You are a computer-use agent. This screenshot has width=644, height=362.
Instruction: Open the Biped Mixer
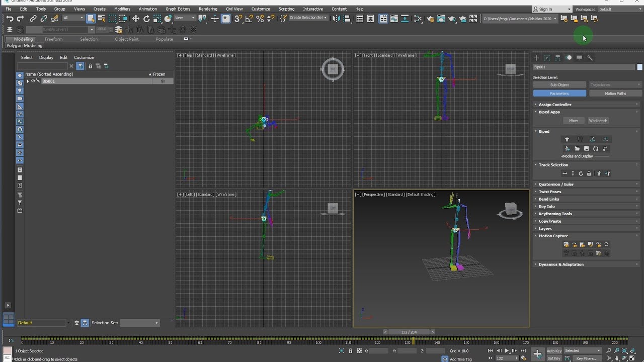(573, 121)
